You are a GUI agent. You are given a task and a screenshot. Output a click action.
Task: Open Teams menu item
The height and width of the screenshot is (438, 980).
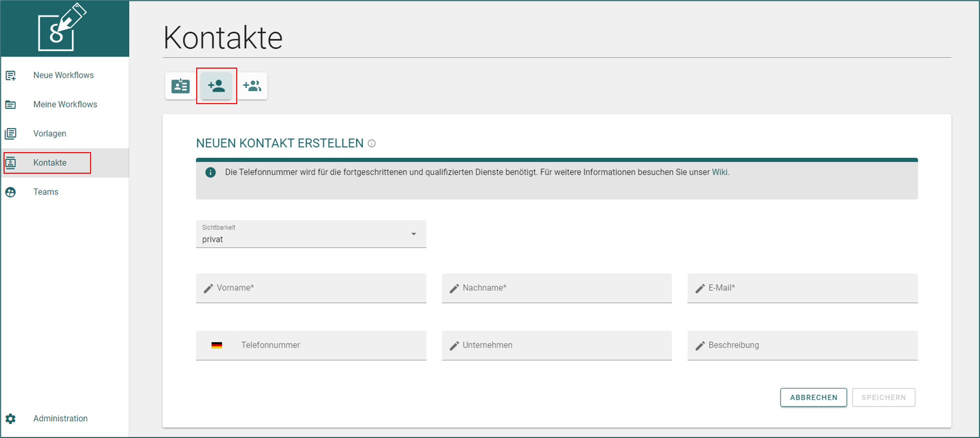click(65, 192)
